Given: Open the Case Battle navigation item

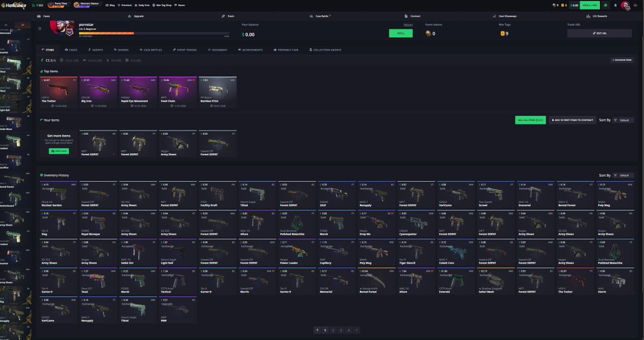Looking at the screenshot, I should coord(320,16).
